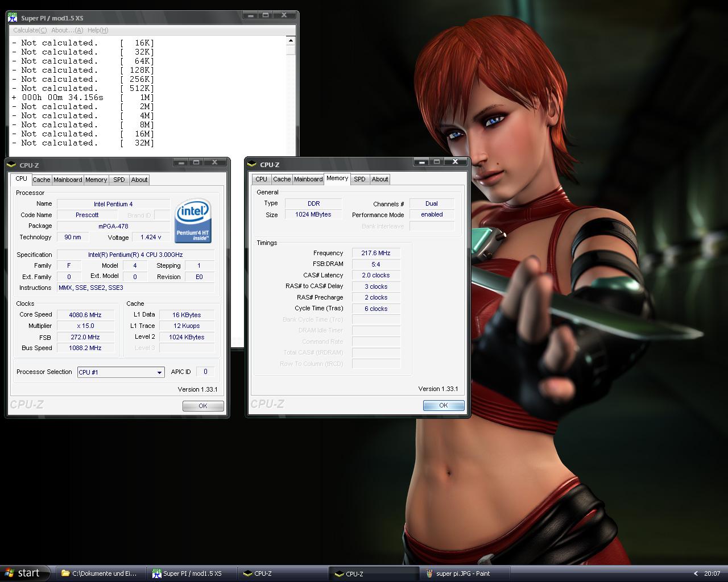This screenshot has height=582, width=728.
Task: Click the Code Name field Prescott
Action: coord(87,215)
